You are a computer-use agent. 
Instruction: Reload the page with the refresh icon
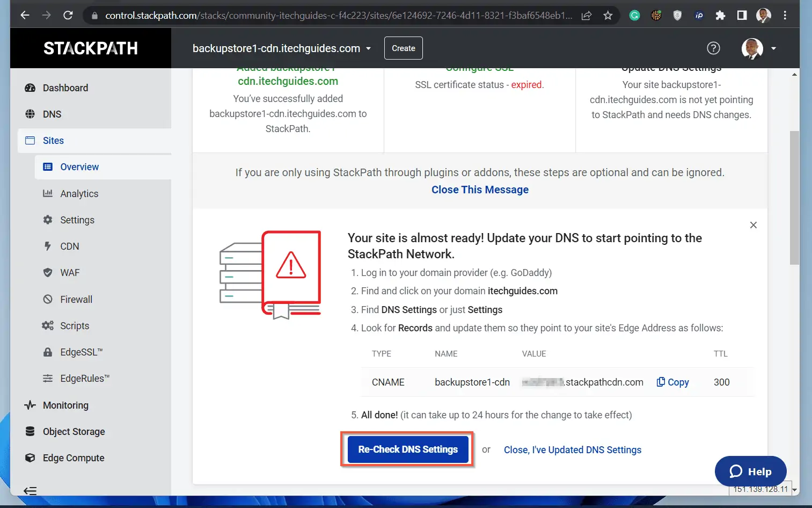(68, 15)
